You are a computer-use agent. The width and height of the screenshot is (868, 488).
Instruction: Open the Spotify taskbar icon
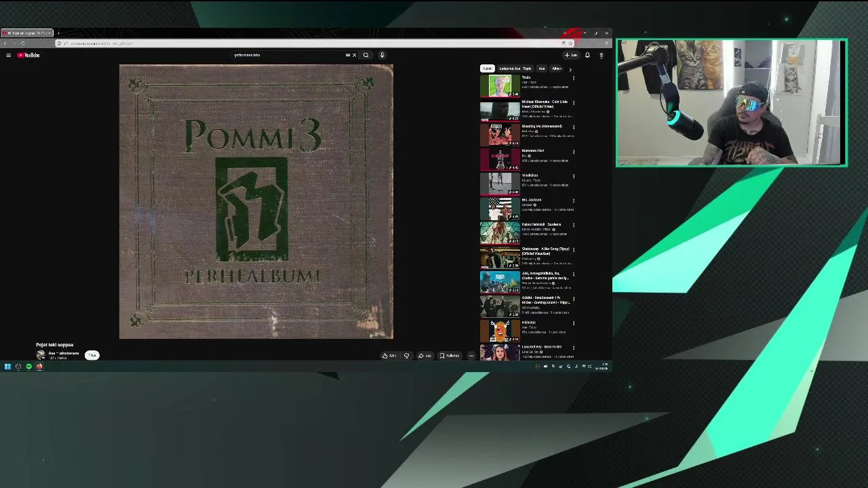[x=28, y=367]
